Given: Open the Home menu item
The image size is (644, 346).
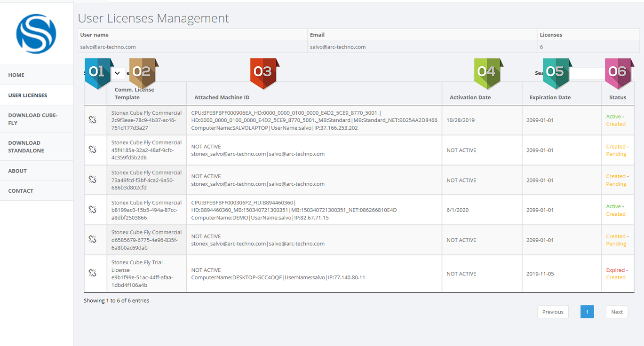Looking at the screenshot, I should [37, 75].
